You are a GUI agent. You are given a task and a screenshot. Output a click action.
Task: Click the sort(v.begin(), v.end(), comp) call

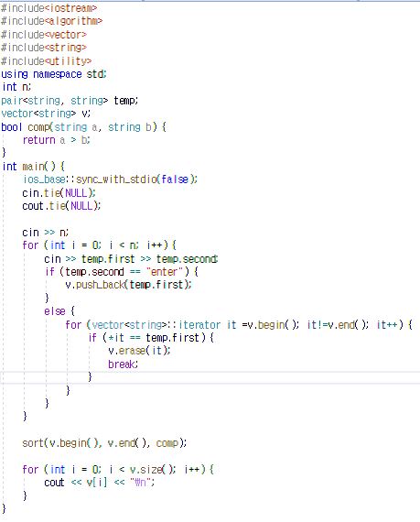coord(104,443)
